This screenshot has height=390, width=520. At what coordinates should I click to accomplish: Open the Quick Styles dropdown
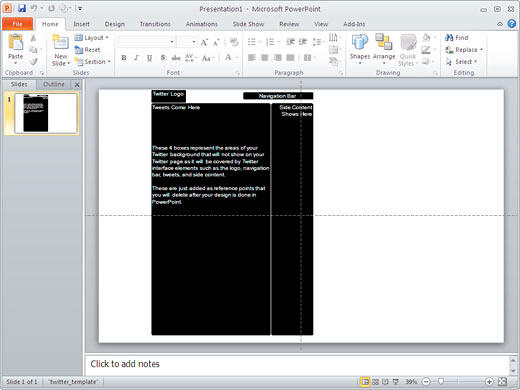pyautogui.click(x=408, y=50)
